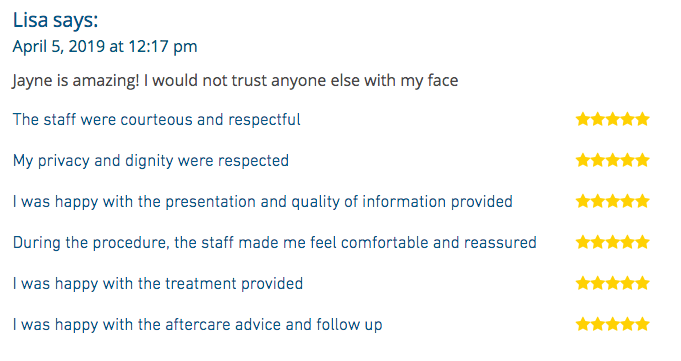Click the stars for comfortable and reassured
The width and height of the screenshot is (681, 361).
[x=612, y=242]
